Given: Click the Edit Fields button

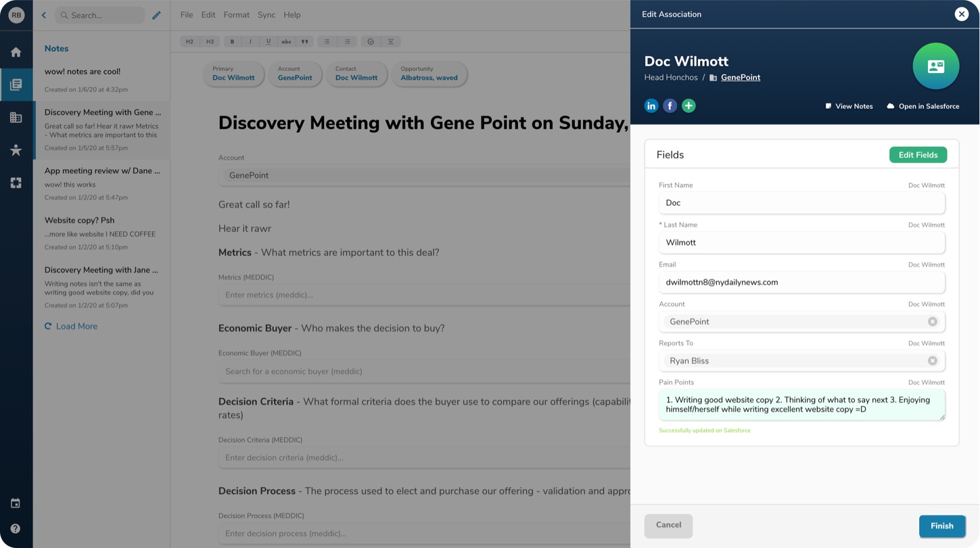Looking at the screenshot, I should point(918,155).
